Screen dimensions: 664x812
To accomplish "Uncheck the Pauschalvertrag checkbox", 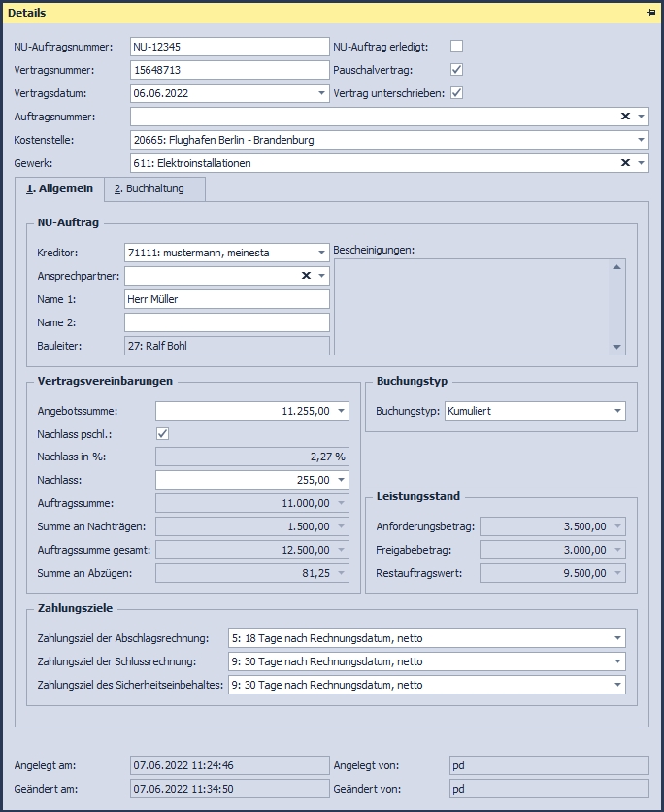I will point(456,70).
